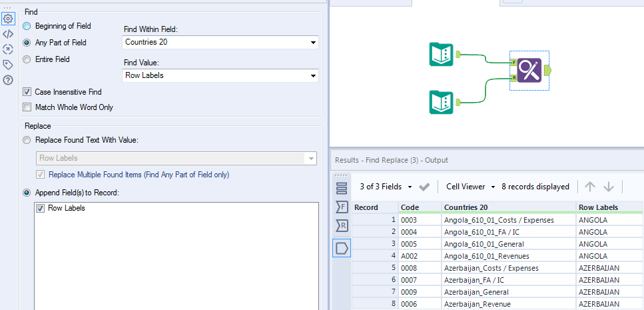Select cell Angola_610_01_Costs / Expenses
Viewport: 644px width, 310px height.
[x=508, y=219]
